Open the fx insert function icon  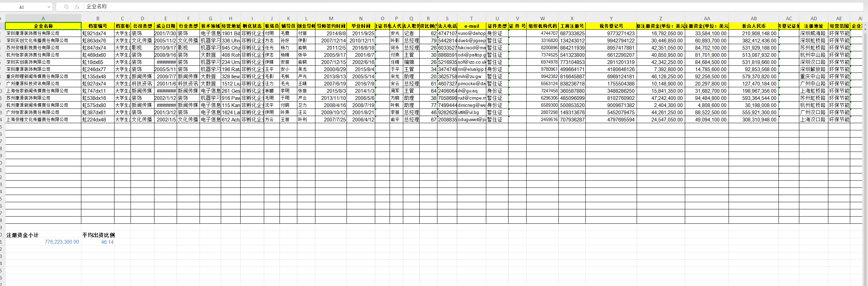pyautogui.click(x=77, y=7)
